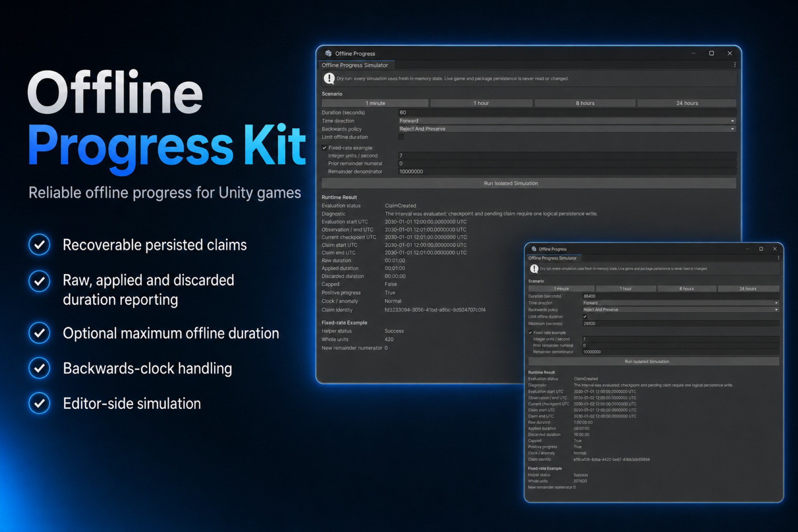This screenshot has width=798, height=532.
Task: Click checkmark icon beside Optional maximum offline duration
Action: click(39, 333)
